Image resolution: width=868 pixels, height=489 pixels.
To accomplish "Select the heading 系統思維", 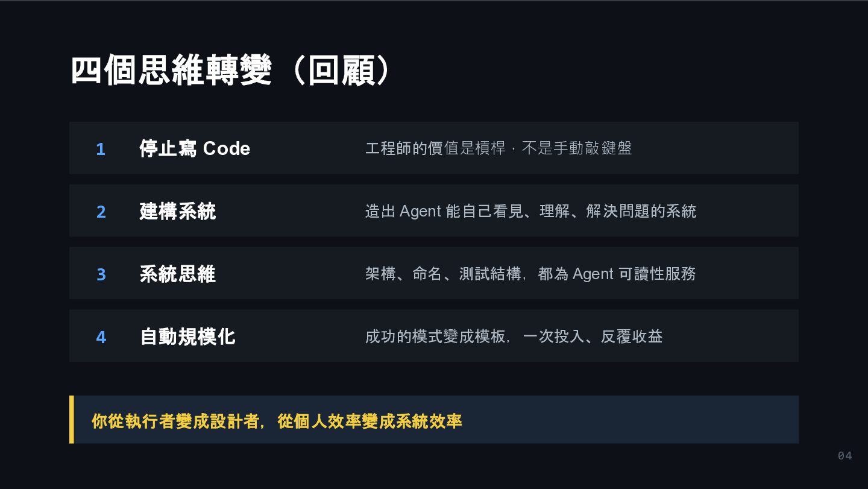I will point(178,274).
